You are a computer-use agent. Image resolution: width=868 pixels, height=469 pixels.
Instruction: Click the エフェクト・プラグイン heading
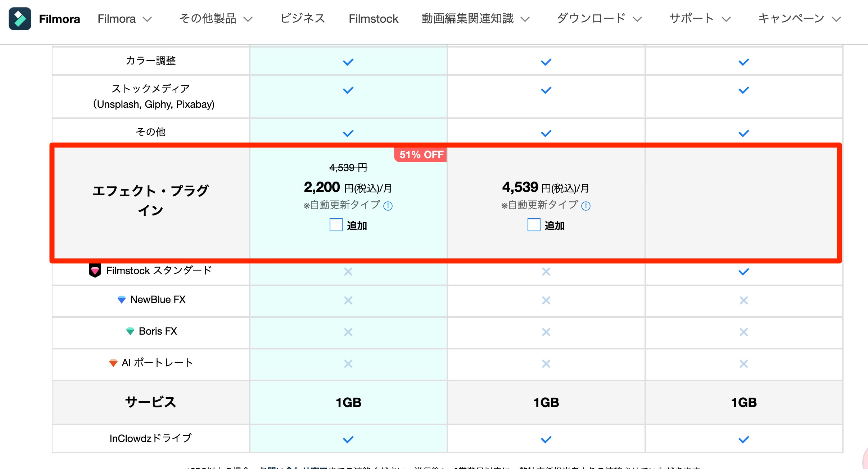pos(151,200)
